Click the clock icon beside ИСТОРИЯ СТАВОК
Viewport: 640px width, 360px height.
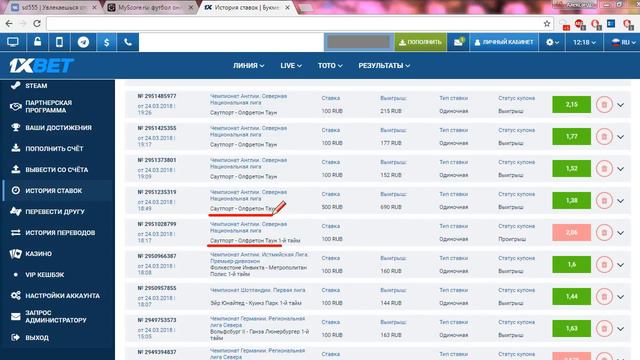[x=16, y=190]
